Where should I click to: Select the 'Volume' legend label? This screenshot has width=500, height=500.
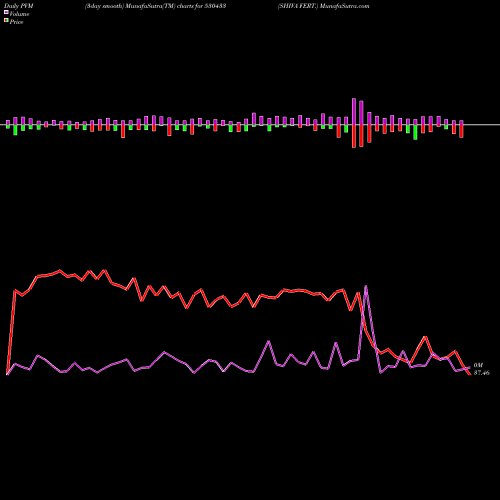(x=19, y=14)
